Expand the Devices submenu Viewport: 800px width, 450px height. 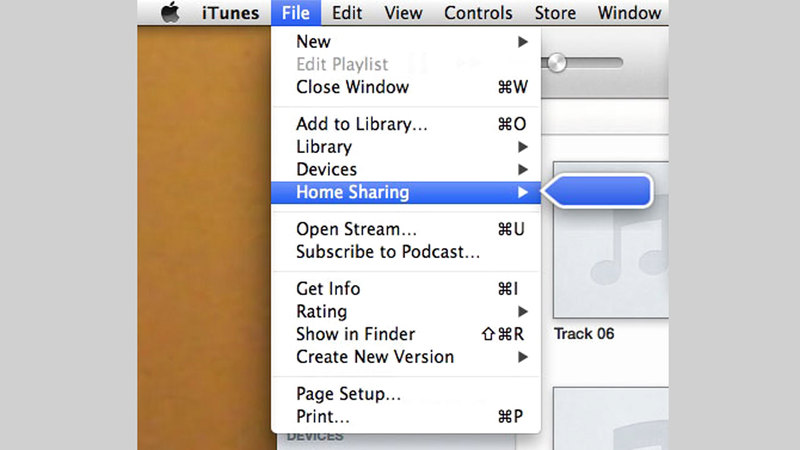coord(326,170)
